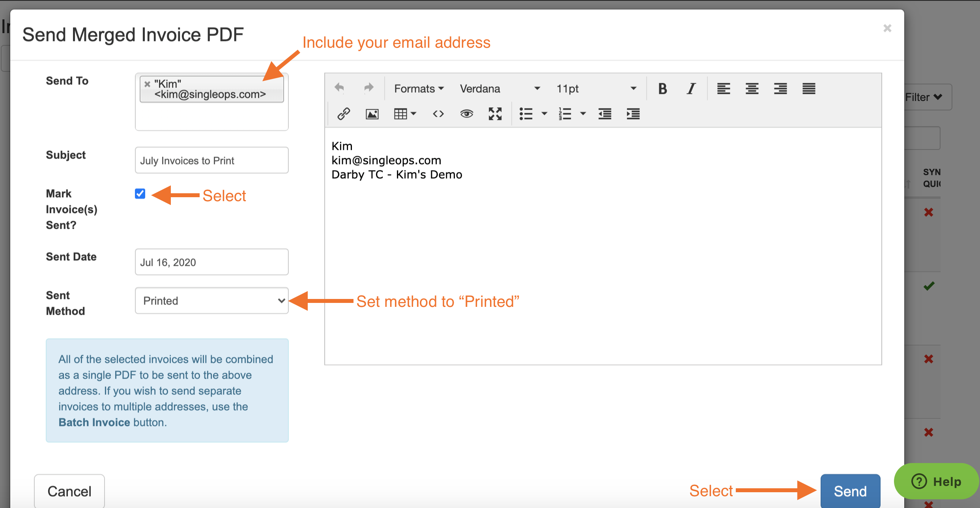The image size is (980, 508).
Task: Toggle bold formatting in the editor
Action: [662, 88]
